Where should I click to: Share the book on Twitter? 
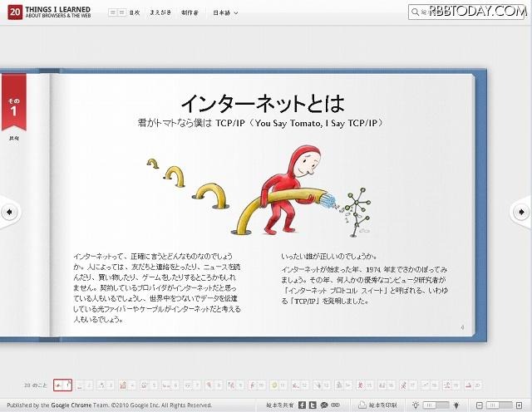click(x=313, y=405)
